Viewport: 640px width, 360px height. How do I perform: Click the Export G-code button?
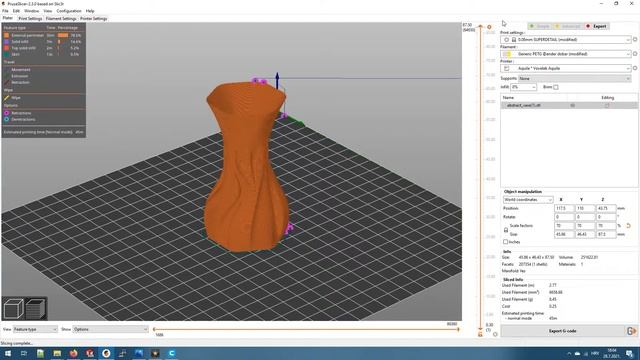[x=562, y=331]
